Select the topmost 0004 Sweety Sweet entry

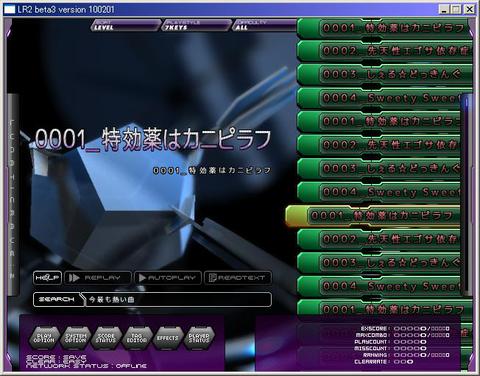pos(384,98)
